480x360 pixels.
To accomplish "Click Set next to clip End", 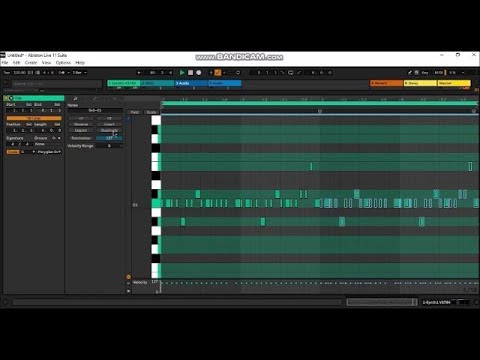I will [57, 105].
